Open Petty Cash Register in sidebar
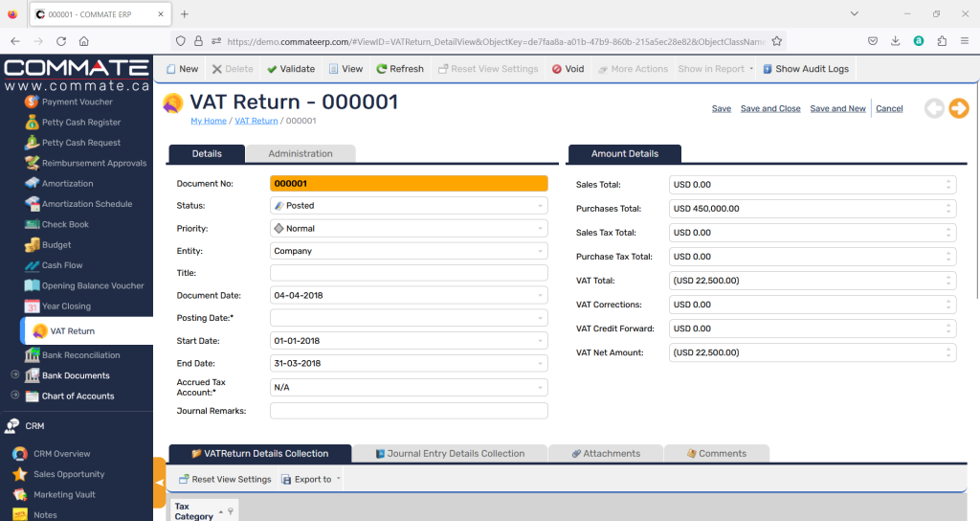 pos(80,123)
